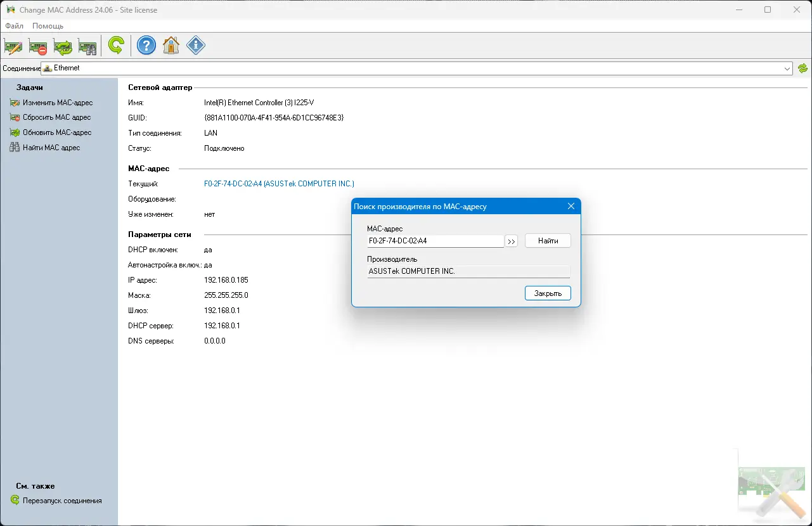The width and height of the screenshot is (812, 526).
Task: Minimize the Change MAC Address window
Action: point(739,10)
